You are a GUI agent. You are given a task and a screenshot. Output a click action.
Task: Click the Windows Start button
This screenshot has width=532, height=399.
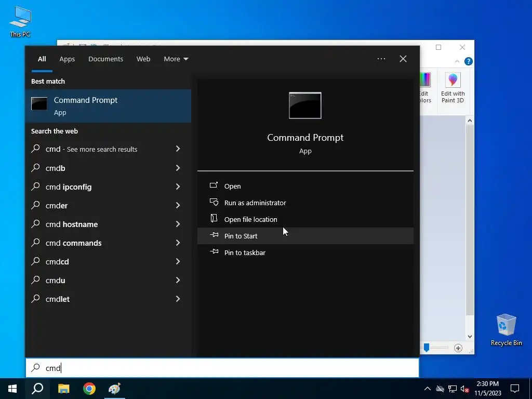click(12, 389)
